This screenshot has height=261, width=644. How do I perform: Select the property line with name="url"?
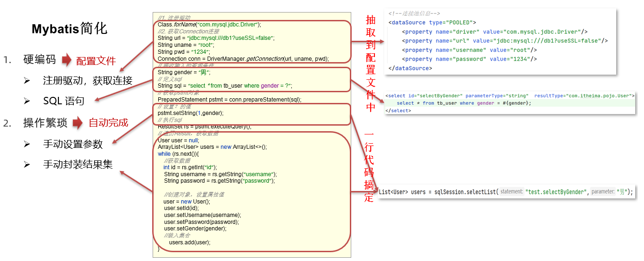pyautogui.click(x=505, y=41)
